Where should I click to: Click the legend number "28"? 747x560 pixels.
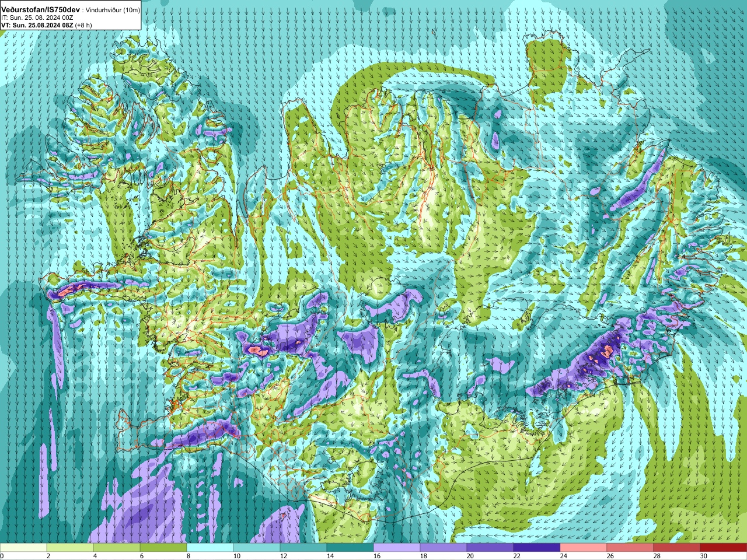tap(657, 556)
